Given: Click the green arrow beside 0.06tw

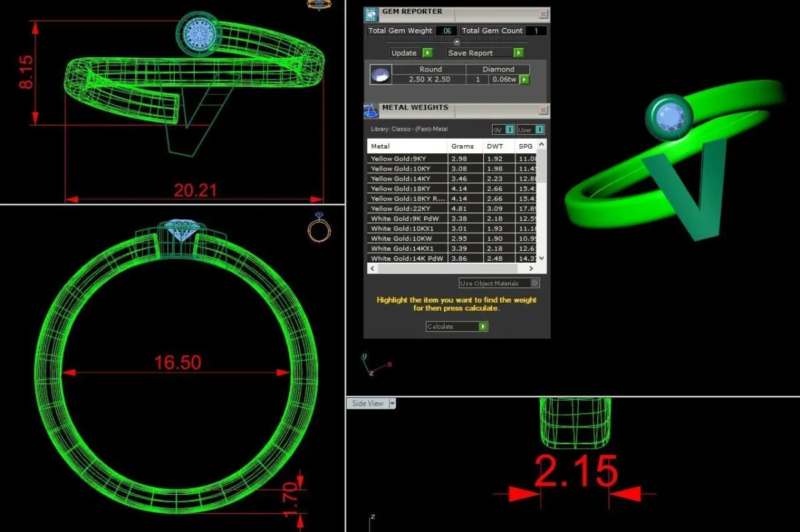Looking at the screenshot, I should (x=524, y=79).
